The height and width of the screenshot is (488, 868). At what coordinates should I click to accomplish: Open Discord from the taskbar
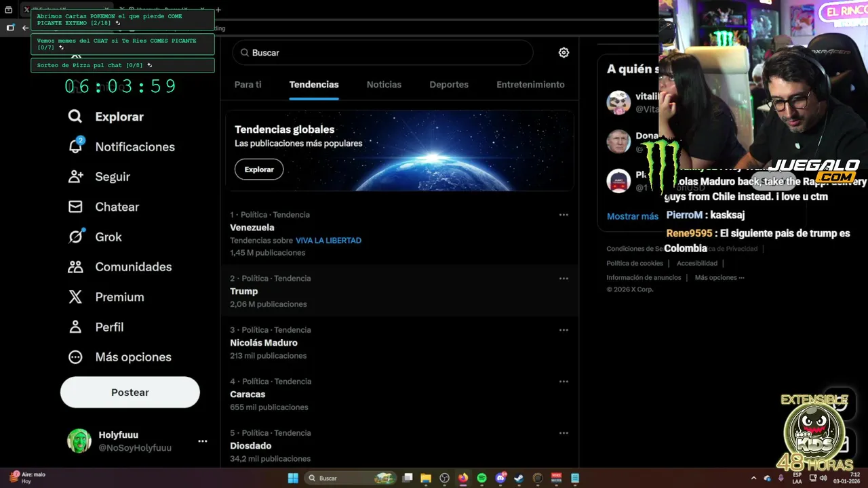500,478
